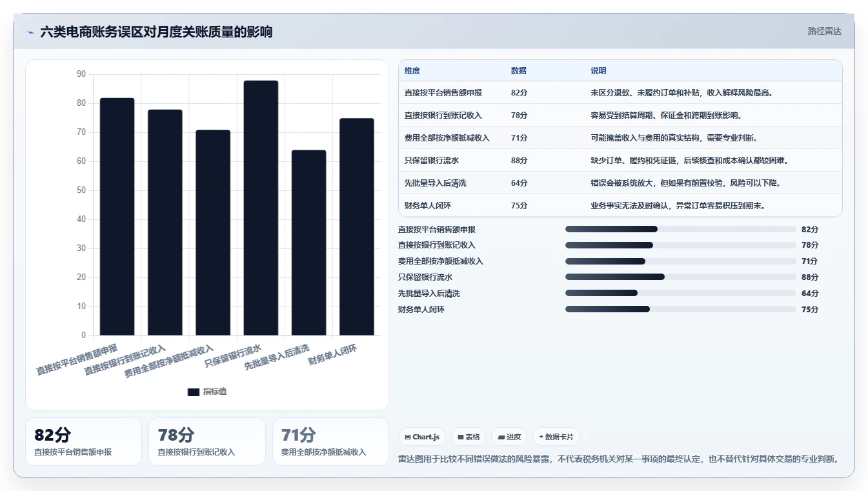This screenshot has height=491, width=868.
Task: Select the bar for 直接按银行到账记收入
Action: point(165,223)
